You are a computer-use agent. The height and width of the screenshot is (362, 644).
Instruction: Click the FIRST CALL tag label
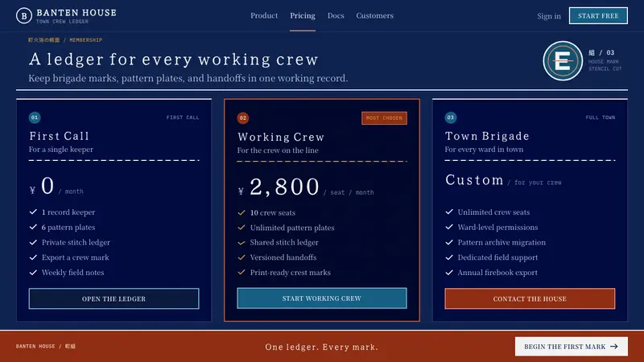coord(183,117)
